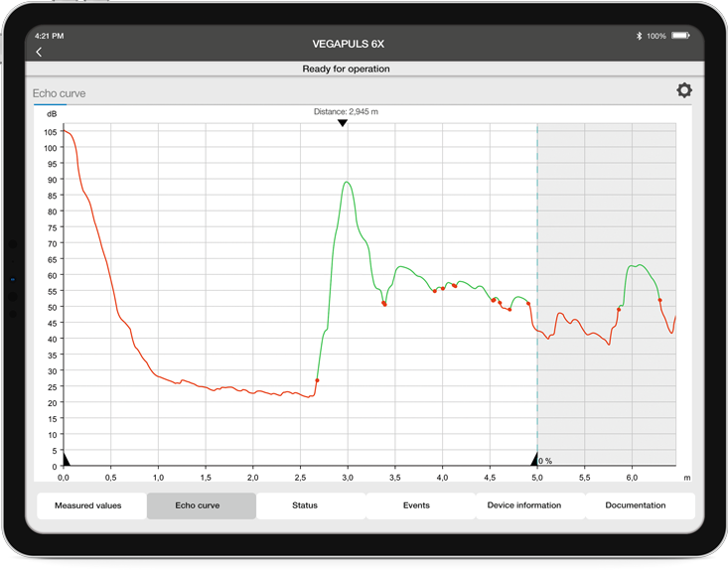728x570 pixels.
Task: Click the distance marker triangle above chart
Action: tap(343, 123)
